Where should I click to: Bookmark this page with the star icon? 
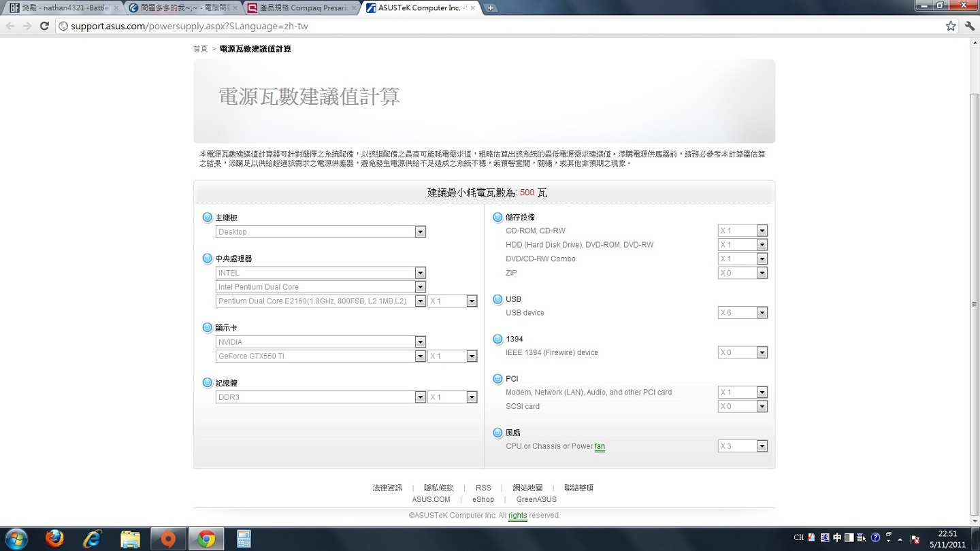point(950,26)
